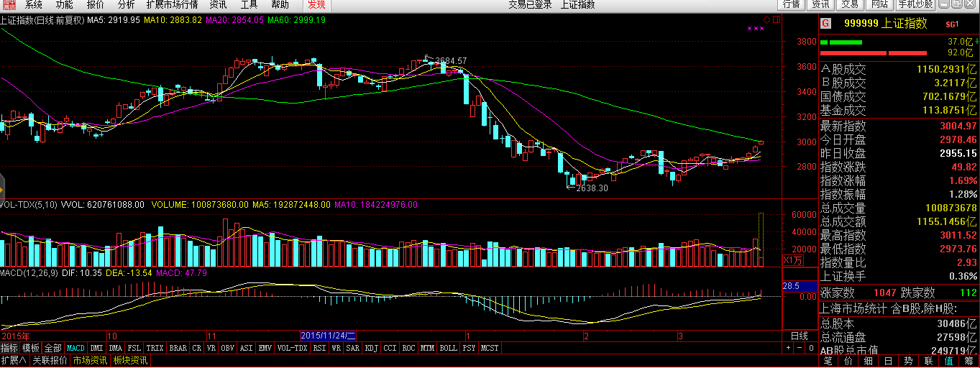Viewport: 980px width, 368px height.
Task: Open the 帮助 menu
Action: click(x=280, y=5)
